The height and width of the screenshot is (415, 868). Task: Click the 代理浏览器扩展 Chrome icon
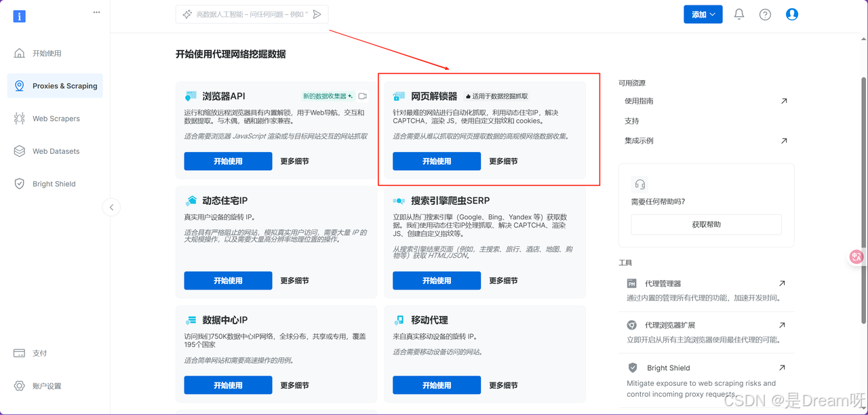click(632, 325)
